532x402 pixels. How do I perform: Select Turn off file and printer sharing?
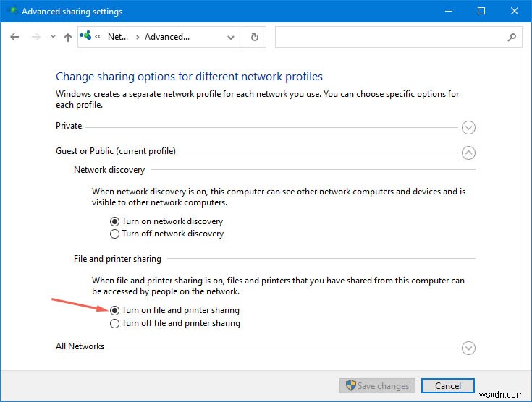tap(114, 323)
